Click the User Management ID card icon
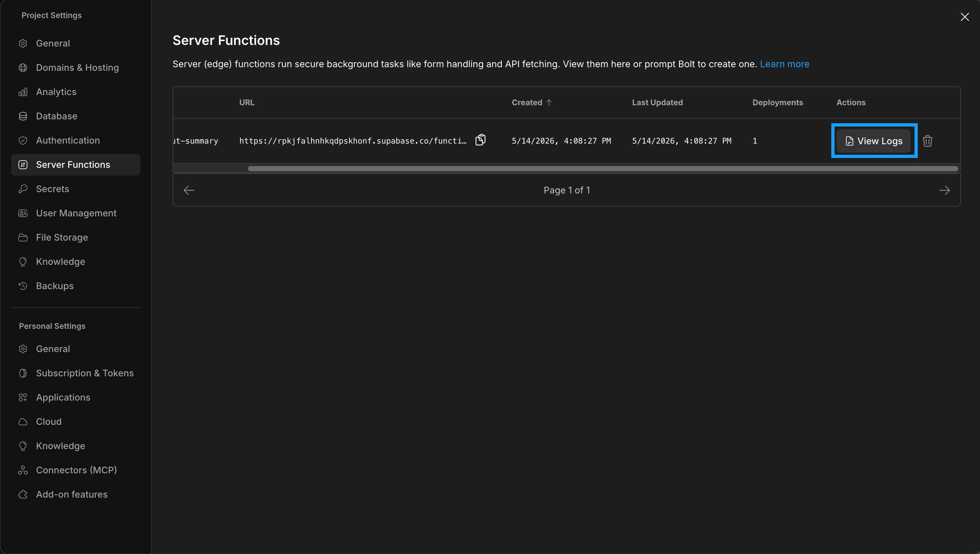 click(23, 213)
